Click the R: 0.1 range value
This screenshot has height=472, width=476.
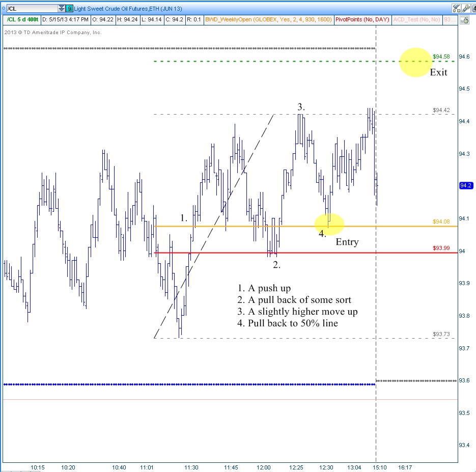tap(193, 19)
